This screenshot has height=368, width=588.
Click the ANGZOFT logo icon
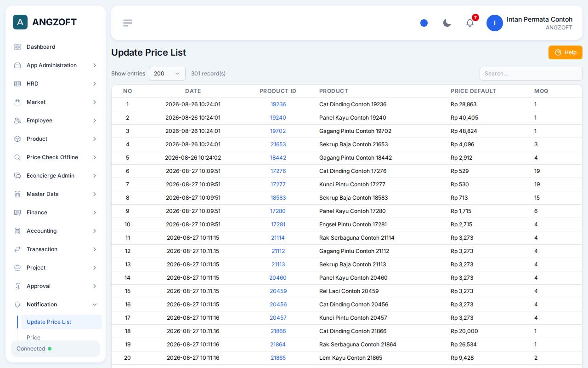tap(20, 22)
